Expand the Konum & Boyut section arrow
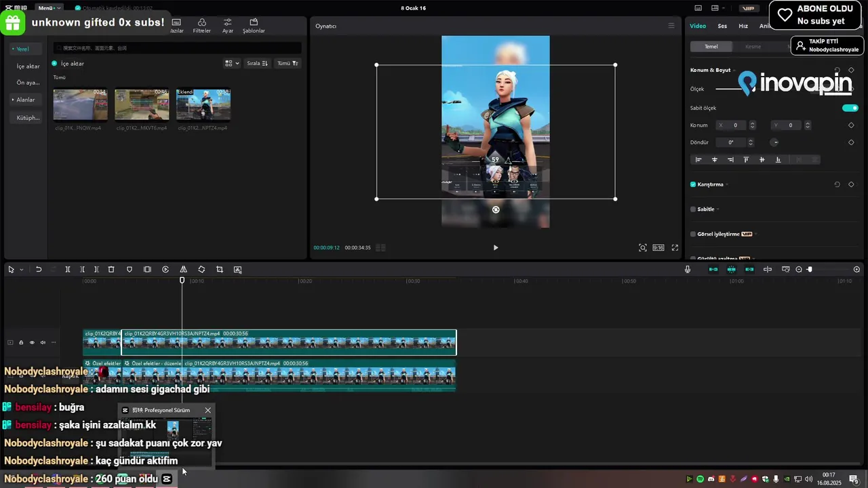 point(735,70)
